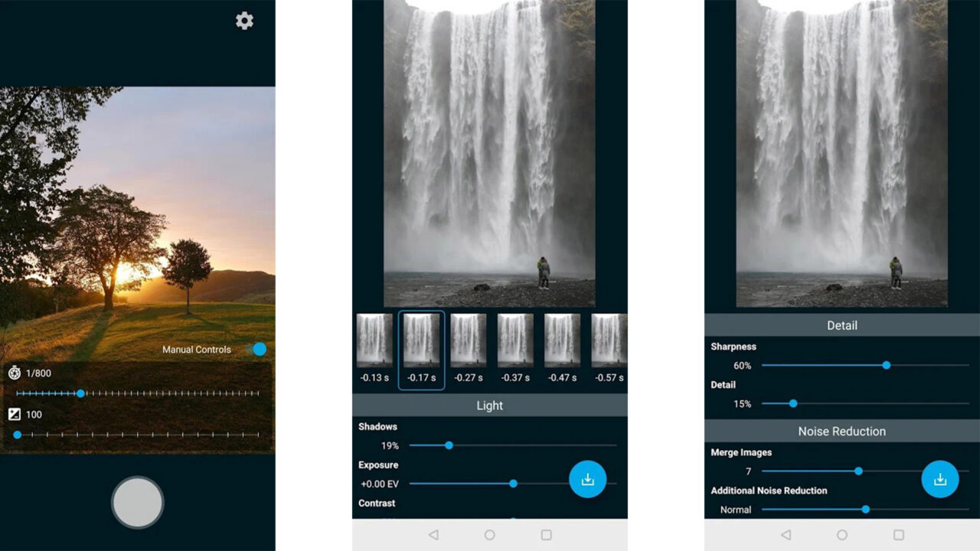Toggle off Manual Controls

coord(259,349)
